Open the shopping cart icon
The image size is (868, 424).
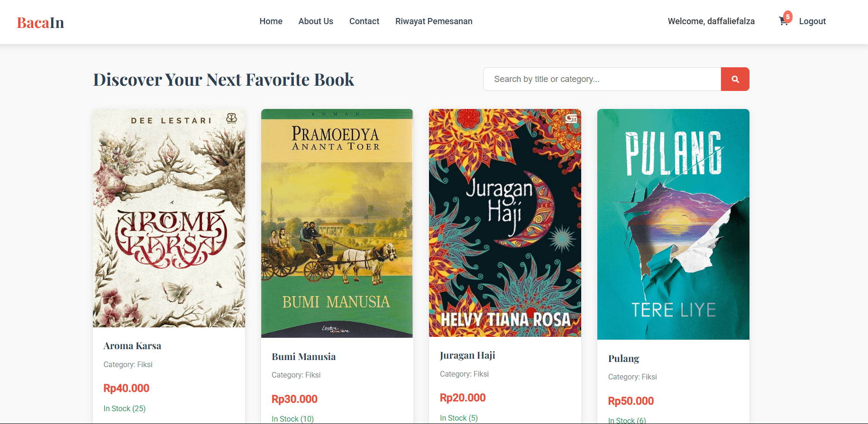pos(783,22)
